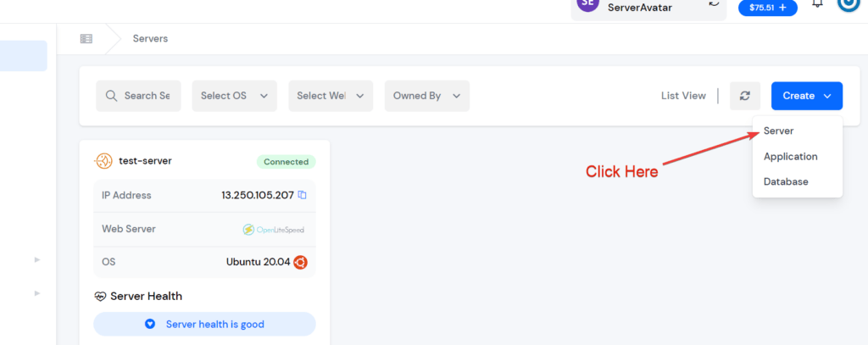Click the organization switch icon beside ServerAvatar
The width and height of the screenshot is (868, 345).
click(714, 3)
